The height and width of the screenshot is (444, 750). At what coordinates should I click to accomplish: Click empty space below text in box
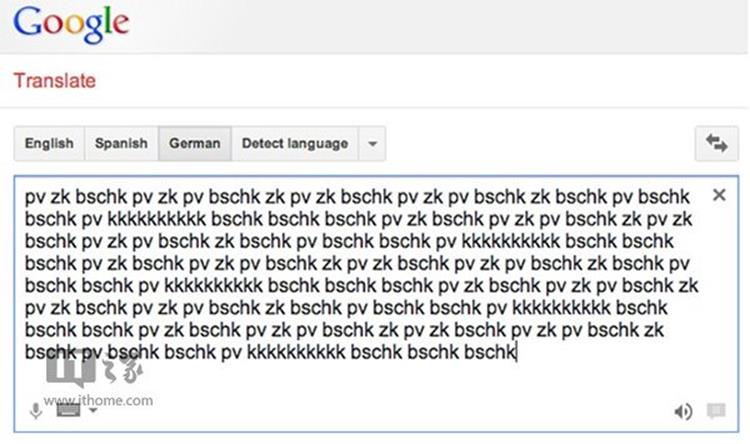[400, 385]
